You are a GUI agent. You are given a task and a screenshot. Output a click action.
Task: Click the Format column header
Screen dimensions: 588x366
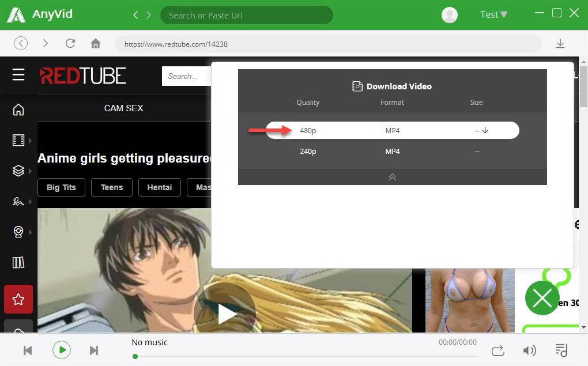[392, 103]
